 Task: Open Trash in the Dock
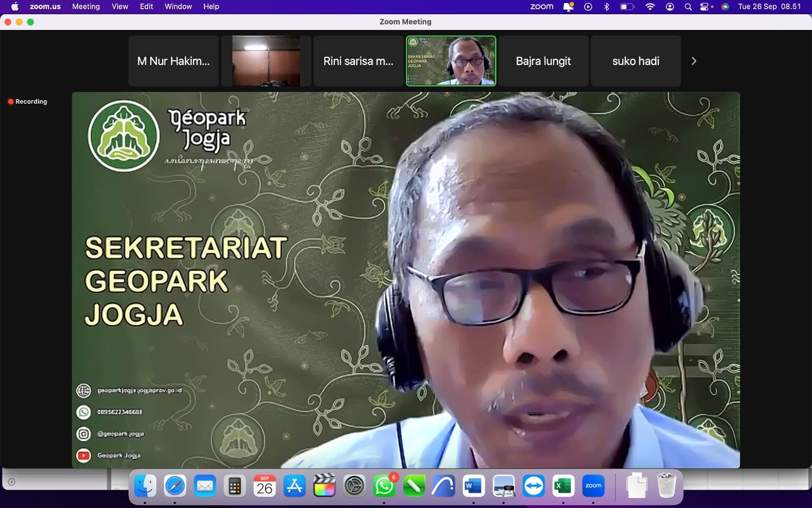pos(667,485)
